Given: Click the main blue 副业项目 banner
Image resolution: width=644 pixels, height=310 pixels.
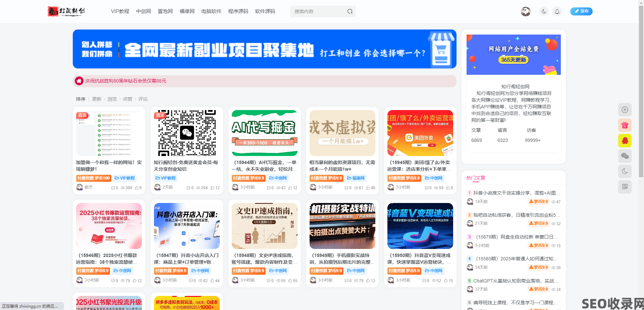Looking at the screenshot, I should [265, 49].
